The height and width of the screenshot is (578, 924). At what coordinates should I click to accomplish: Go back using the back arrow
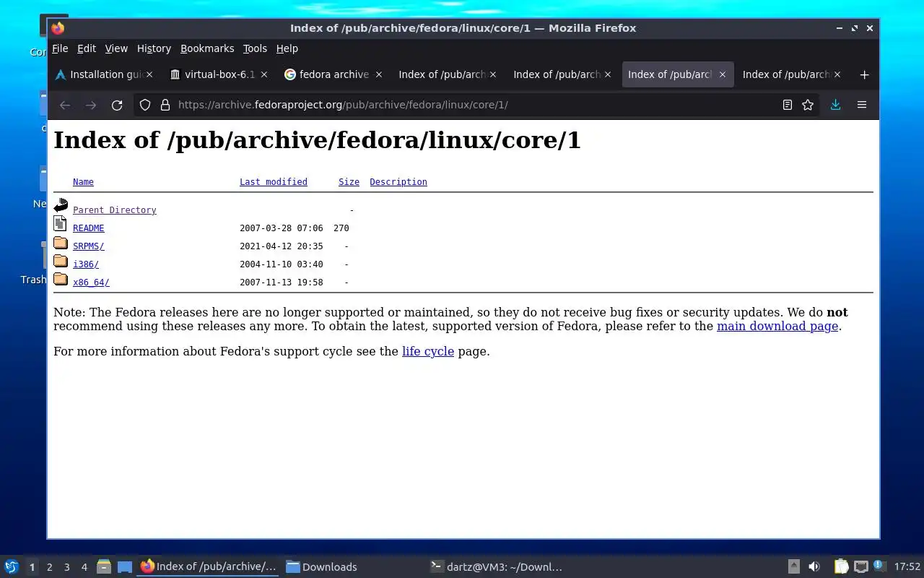tap(65, 105)
